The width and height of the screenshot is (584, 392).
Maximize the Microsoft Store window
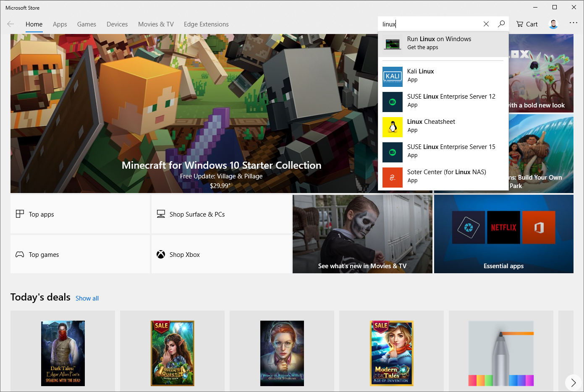click(555, 7)
